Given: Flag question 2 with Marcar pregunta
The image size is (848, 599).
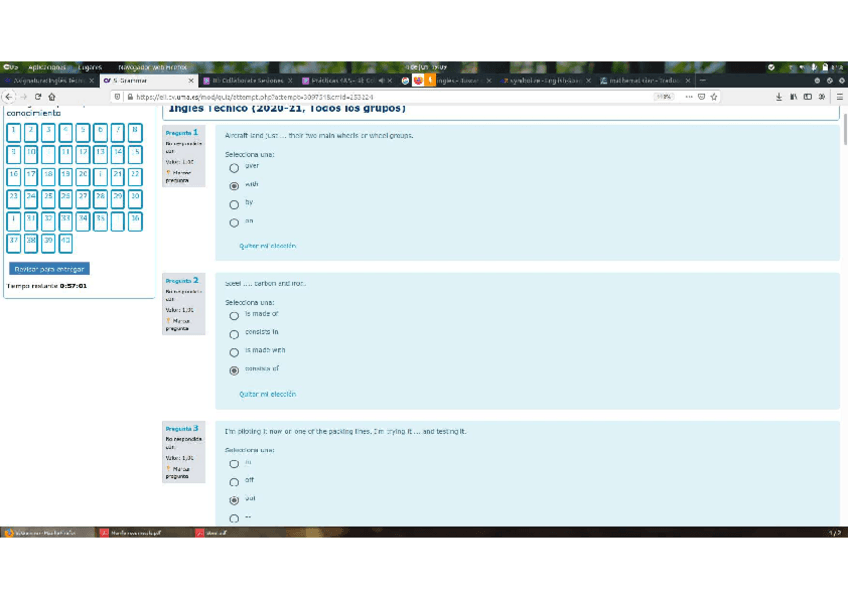Looking at the screenshot, I should coord(178,324).
